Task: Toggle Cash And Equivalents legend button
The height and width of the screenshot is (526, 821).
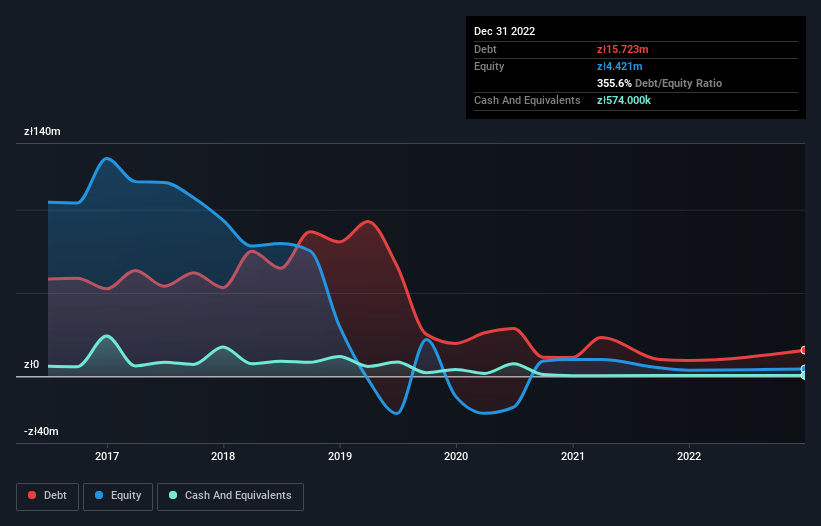Action: coord(230,496)
